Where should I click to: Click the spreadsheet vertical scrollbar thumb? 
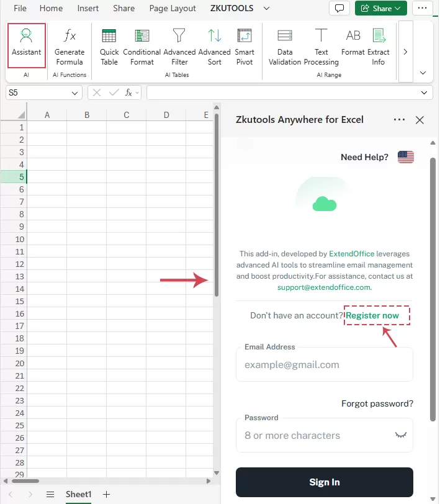click(217, 205)
